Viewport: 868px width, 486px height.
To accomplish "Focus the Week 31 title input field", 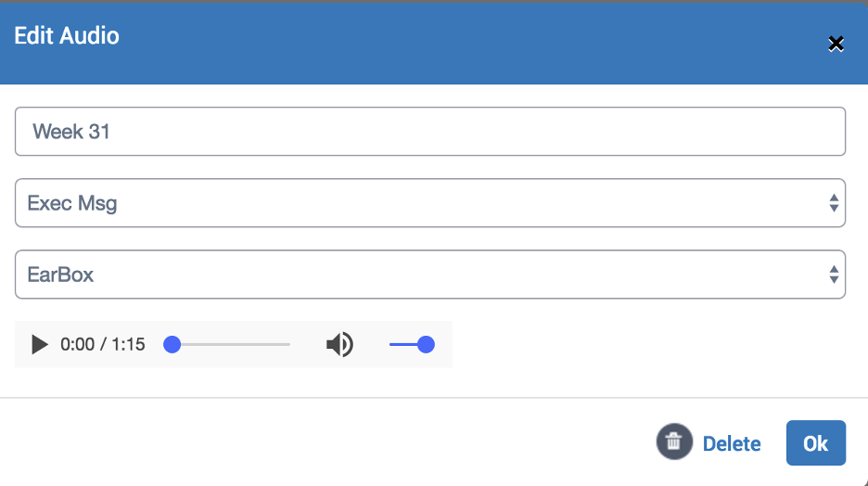I will [430, 131].
